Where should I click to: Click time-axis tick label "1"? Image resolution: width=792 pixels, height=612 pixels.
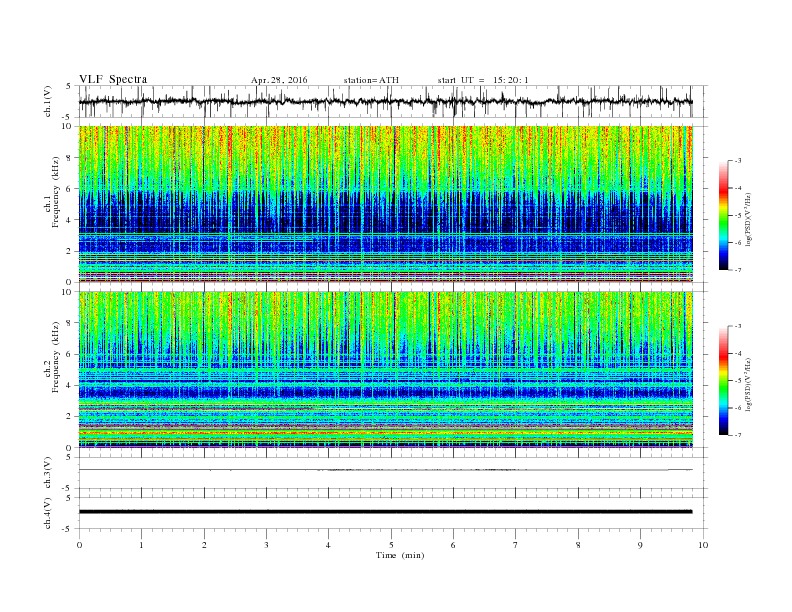(141, 545)
